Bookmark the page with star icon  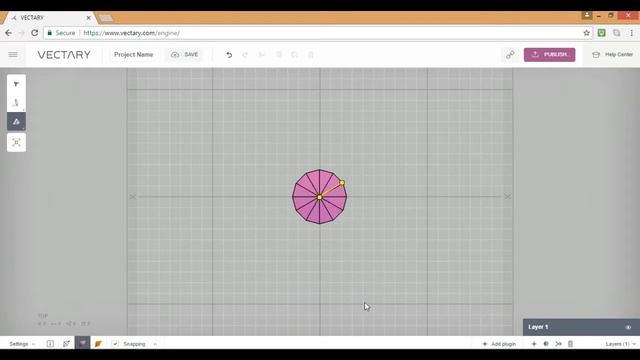click(587, 33)
